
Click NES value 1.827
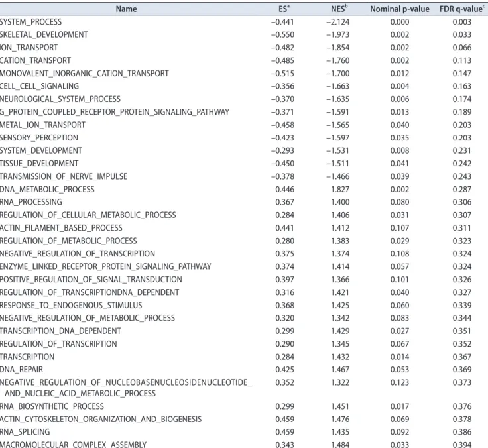[x=340, y=189]
